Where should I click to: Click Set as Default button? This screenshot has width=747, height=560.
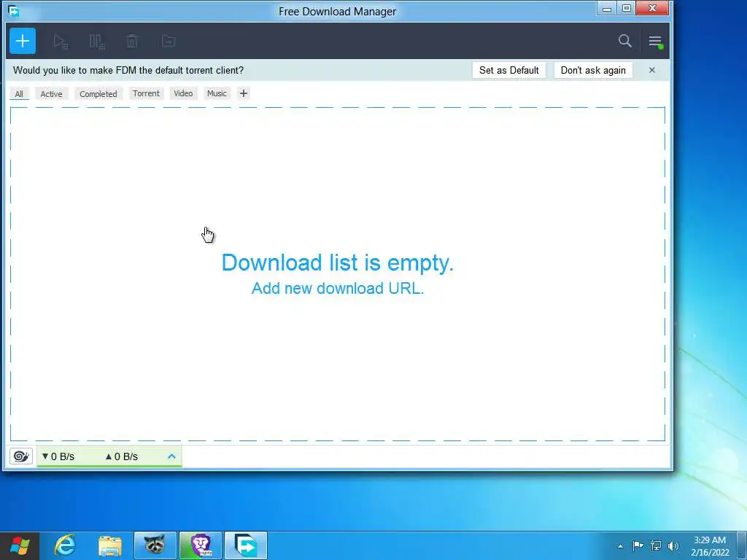(x=508, y=71)
